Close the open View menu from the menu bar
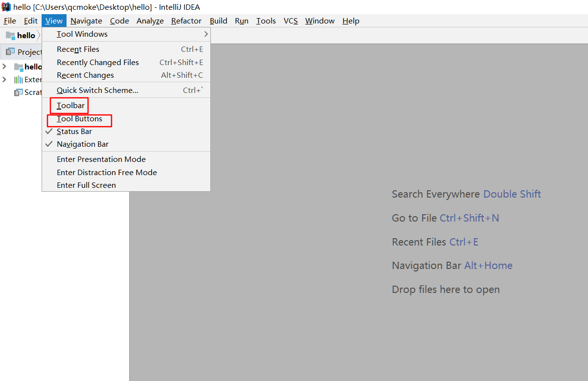 pos(54,21)
